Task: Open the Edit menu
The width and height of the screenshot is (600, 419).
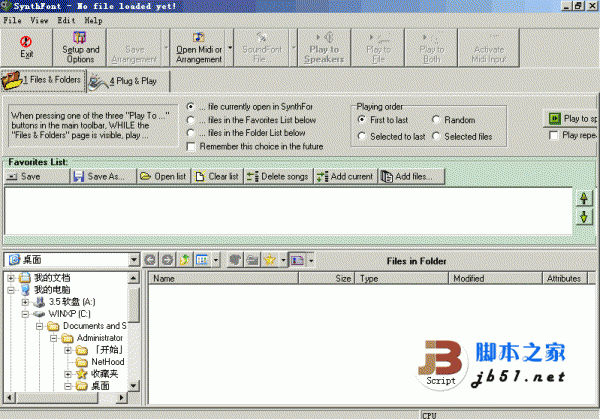Action: [66, 20]
